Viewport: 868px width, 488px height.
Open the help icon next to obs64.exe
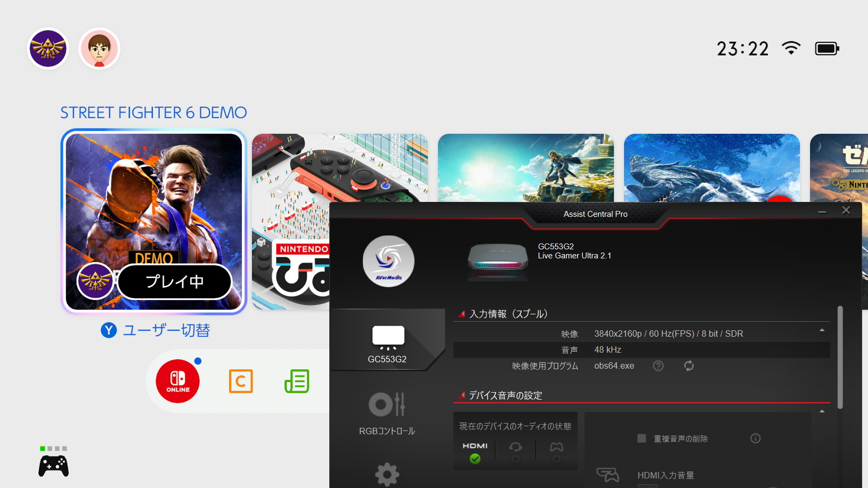point(658,365)
